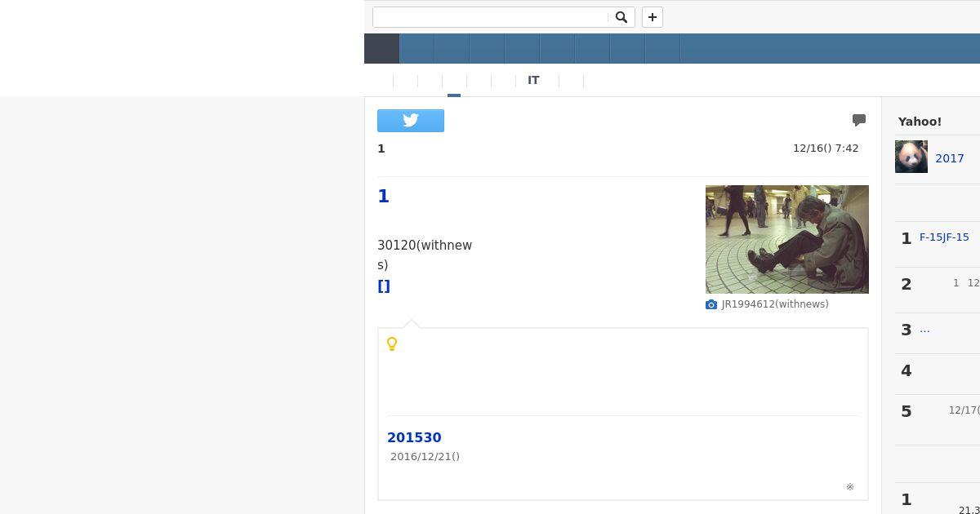Open the blue 201530 related link
This screenshot has width=980, height=514.
point(414,437)
